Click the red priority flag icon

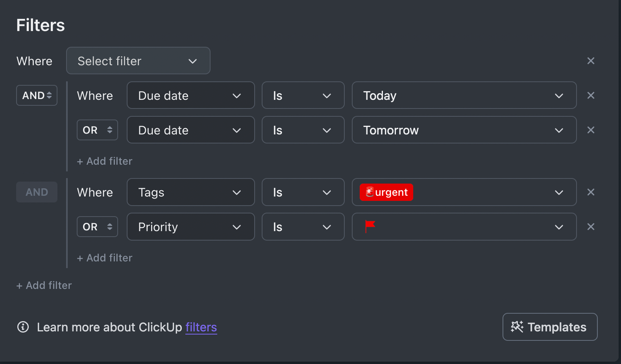tap(370, 226)
